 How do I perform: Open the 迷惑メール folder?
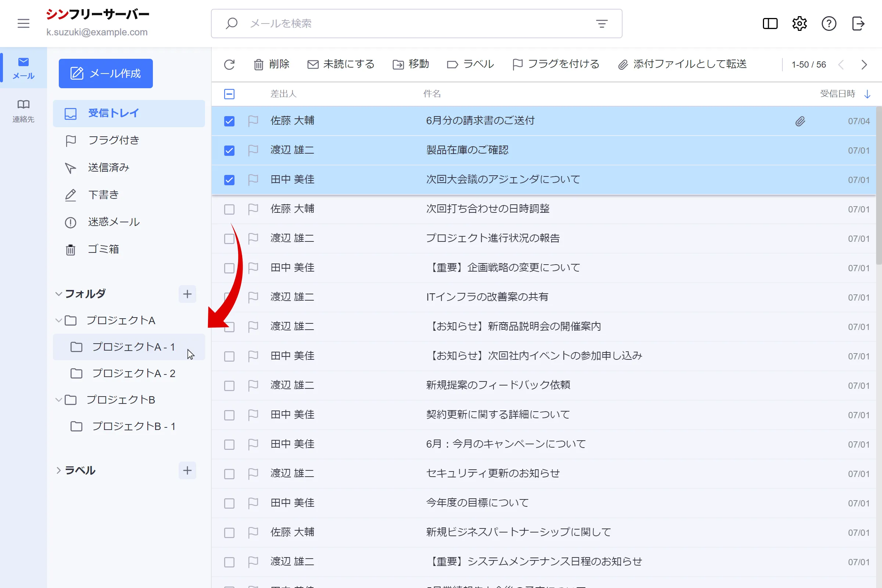point(114,222)
